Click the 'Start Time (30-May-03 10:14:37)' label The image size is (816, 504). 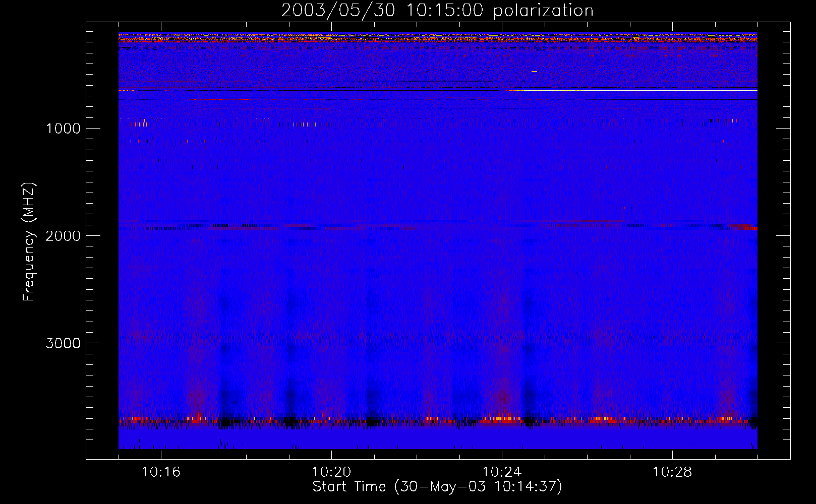[x=437, y=487]
